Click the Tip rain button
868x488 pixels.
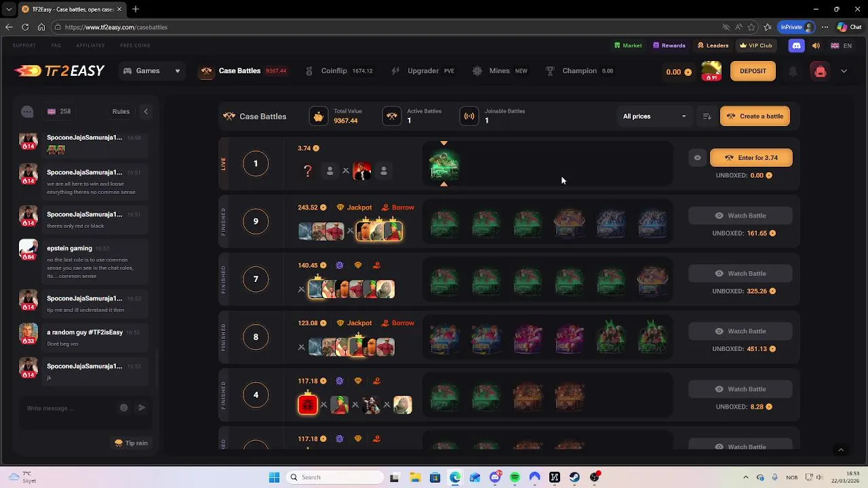click(x=132, y=443)
